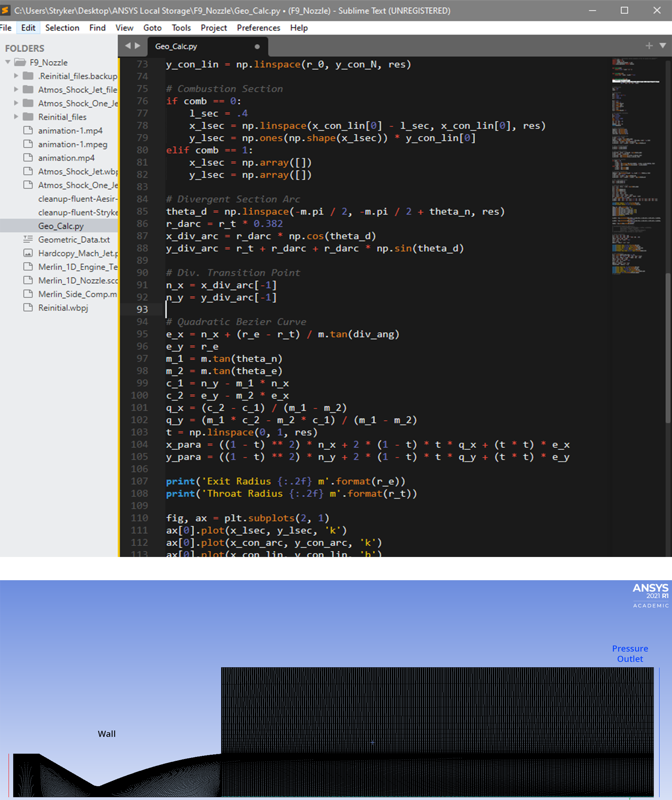The height and width of the screenshot is (800, 672).
Task: Open the Reinitial.wbpj file
Action: click(63, 308)
